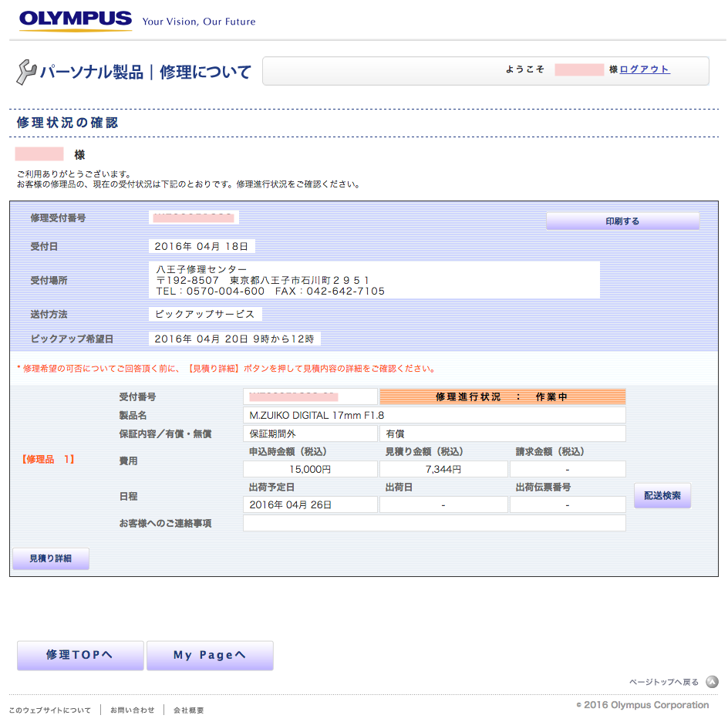This screenshot has width=728, height=722.
Task: Click the 請求金額（税込） header
Action: [550, 451]
